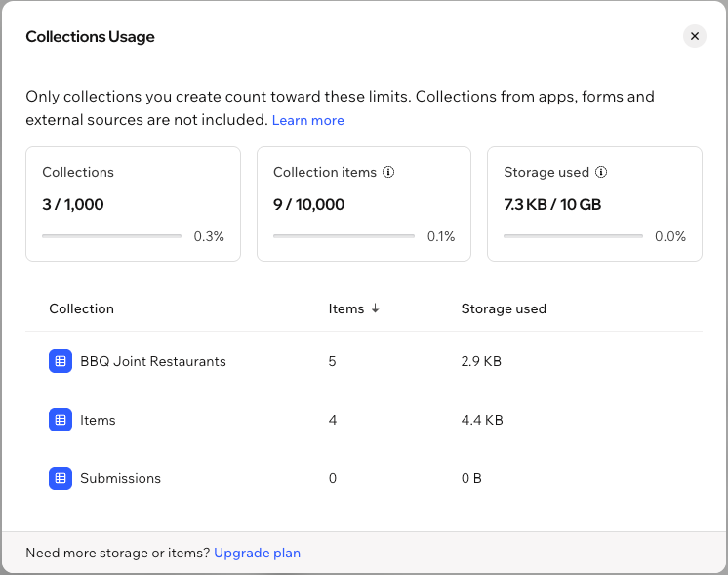Select the Submissions collection row name
The height and width of the screenshot is (575, 728).
(x=120, y=478)
